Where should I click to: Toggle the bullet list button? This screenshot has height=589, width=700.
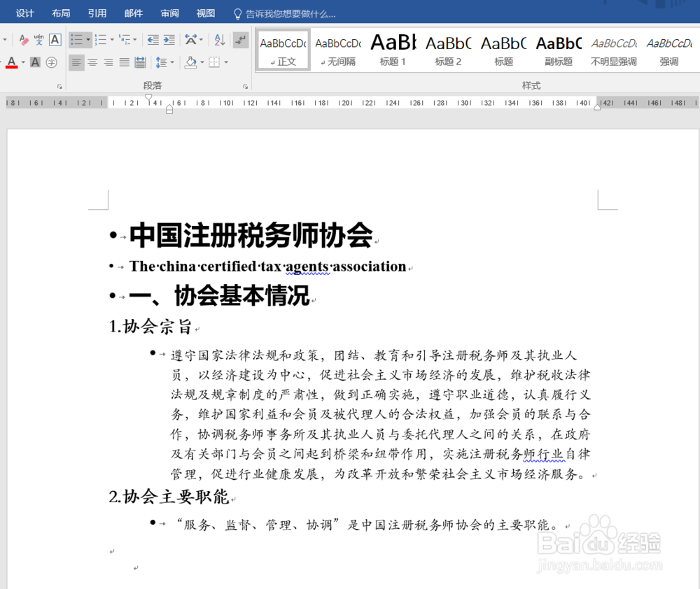point(76,40)
